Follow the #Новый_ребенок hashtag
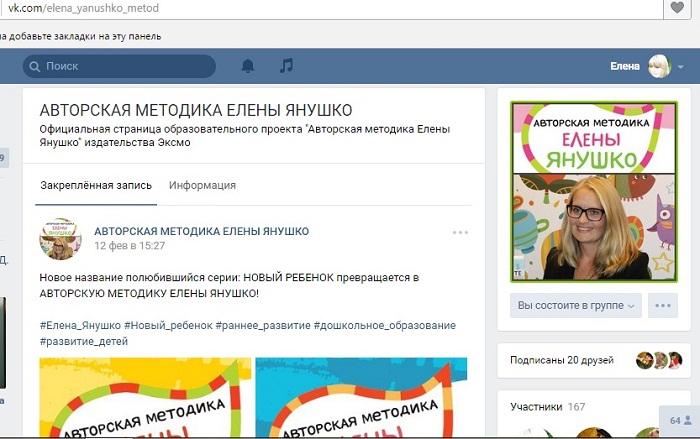Viewport: 700px width, 439px height. (x=168, y=325)
